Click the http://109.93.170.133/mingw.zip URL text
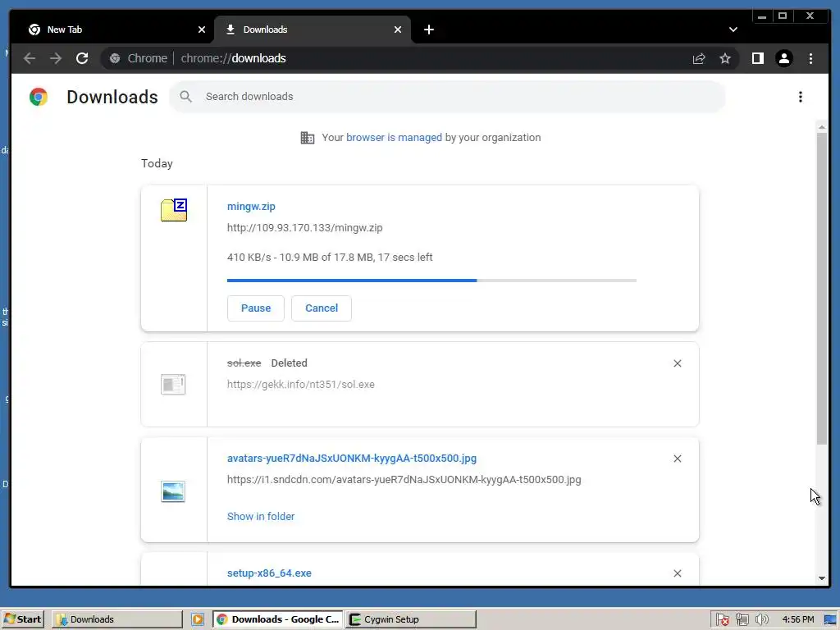 tap(305, 228)
